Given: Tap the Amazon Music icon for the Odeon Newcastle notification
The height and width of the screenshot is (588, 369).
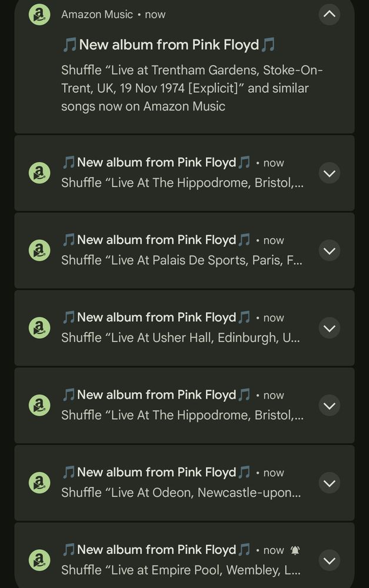Looking at the screenshot, I should click(x=39, y=482).
